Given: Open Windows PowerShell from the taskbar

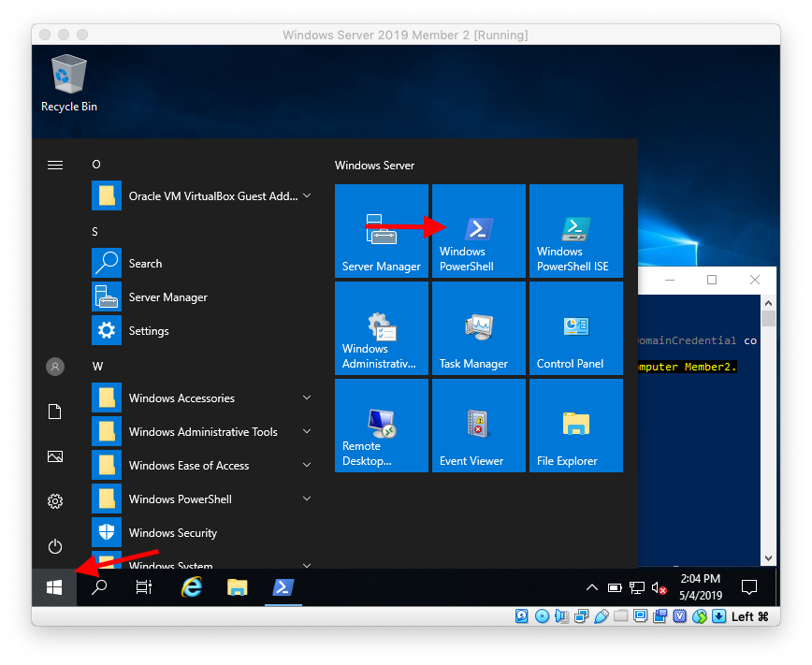Looking at the screenshot, I should pos(283,587).
